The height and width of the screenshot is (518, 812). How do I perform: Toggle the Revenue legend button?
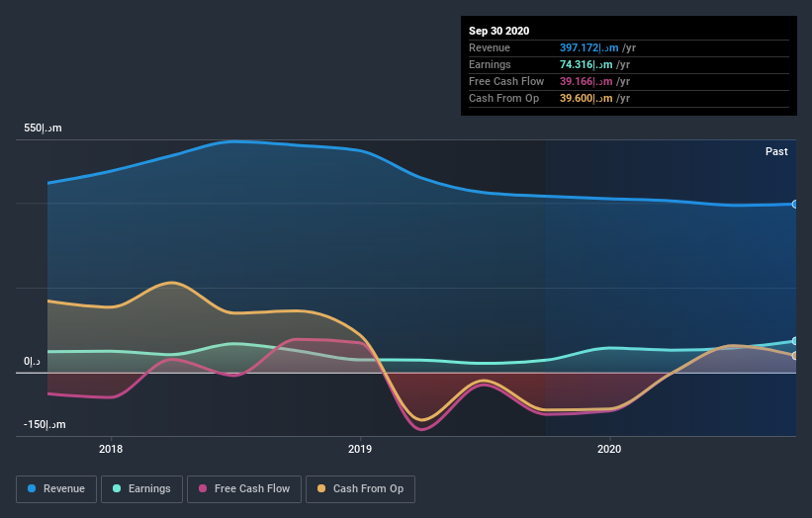click(x=56, y=489)
